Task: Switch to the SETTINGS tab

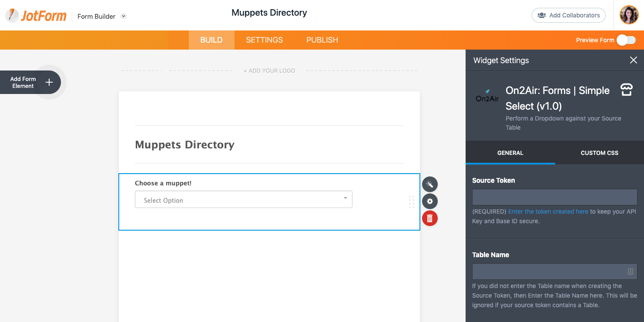Action: click(265, 40)
